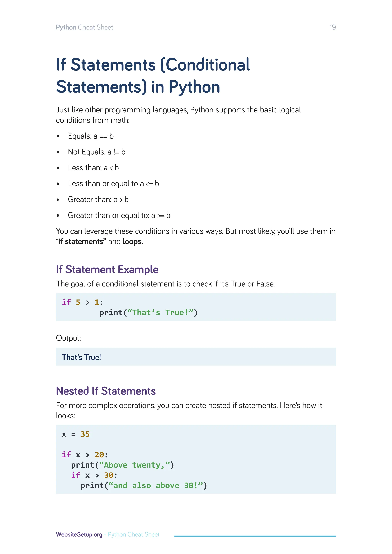The height and width of the screenshot is (554, 392).
Task: Click the "Nested If Statements" subheading
Action: 106,391
